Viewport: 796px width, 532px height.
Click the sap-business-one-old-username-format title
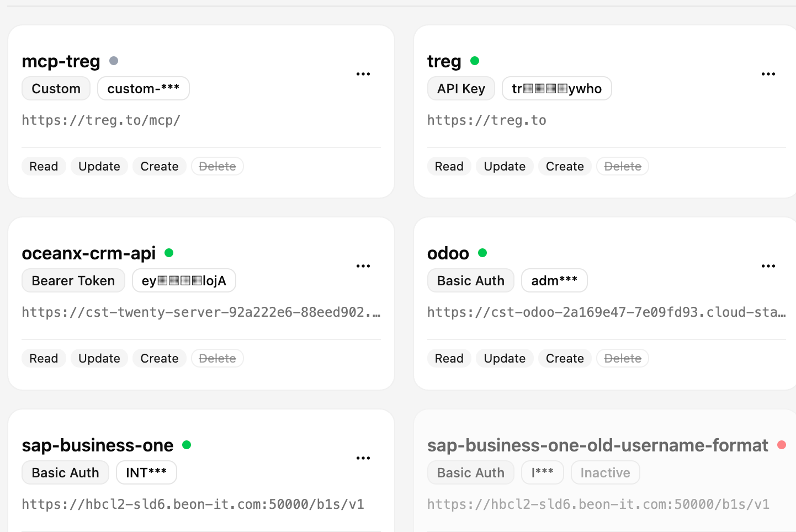(x=598, y=445)
